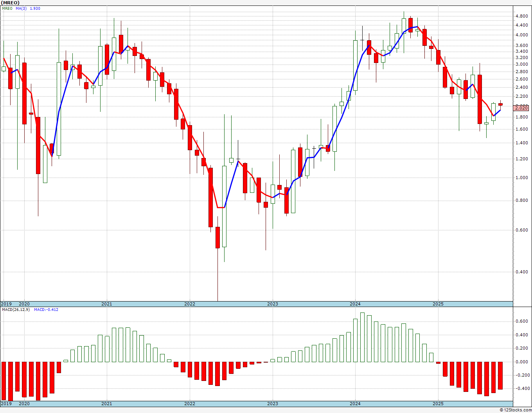Select the MACD:-0.412 value label
This screenshot has height=413, width=532.
[x=46, y=310]
